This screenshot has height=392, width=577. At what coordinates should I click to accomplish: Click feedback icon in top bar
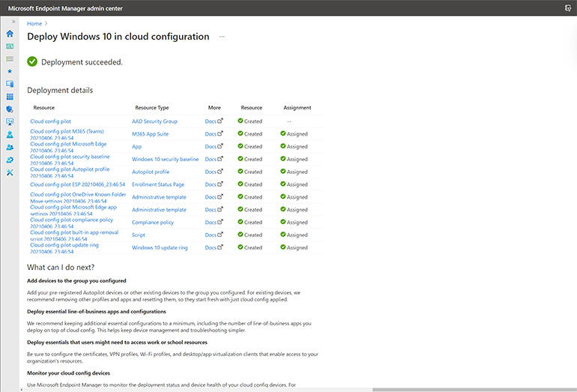click(568, 7)
